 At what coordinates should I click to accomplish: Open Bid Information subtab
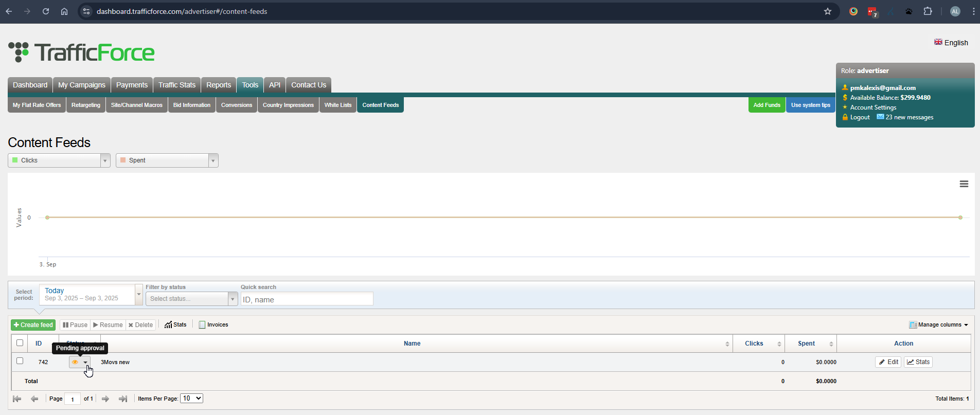coord(192,105)
